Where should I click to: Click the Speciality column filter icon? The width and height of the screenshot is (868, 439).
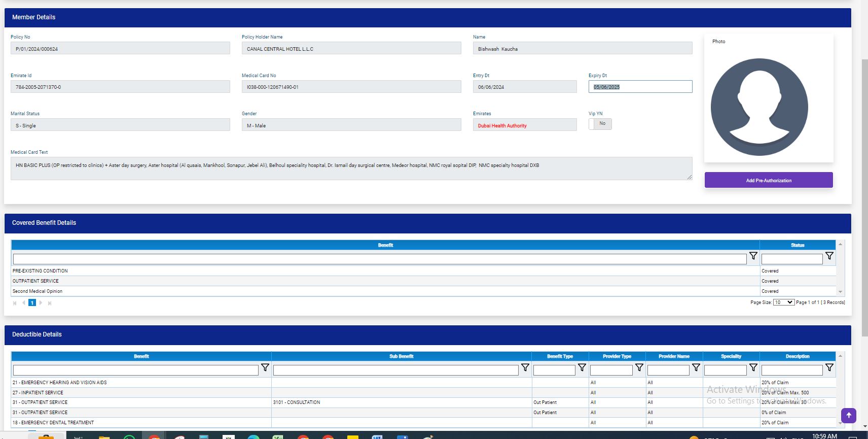coord(753,367)
